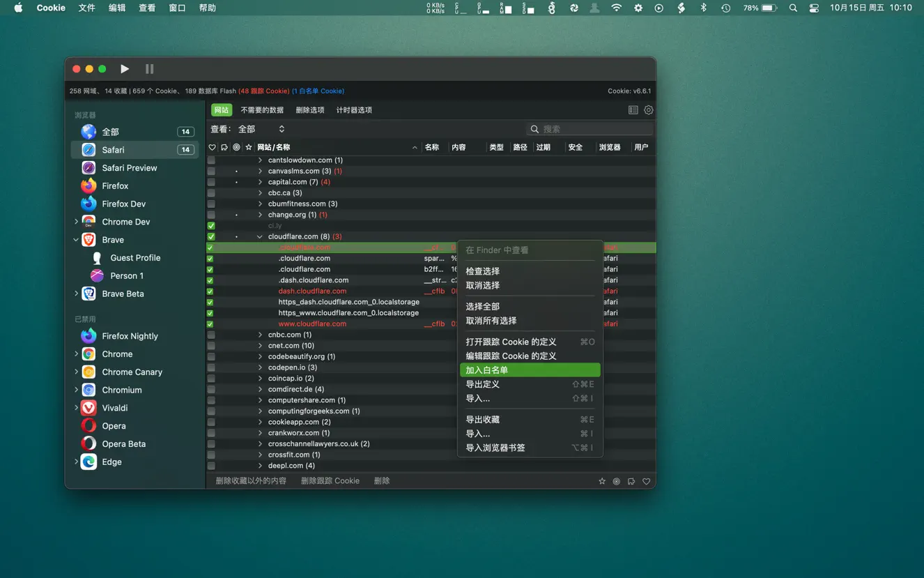Switch to the 计时器选项 tab
Image resolution: width=924 pixels, height=578 pixels.
click(354, 110)
